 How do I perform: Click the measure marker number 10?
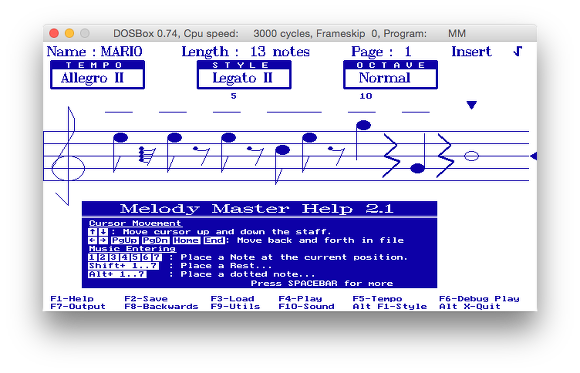point(366,96)
